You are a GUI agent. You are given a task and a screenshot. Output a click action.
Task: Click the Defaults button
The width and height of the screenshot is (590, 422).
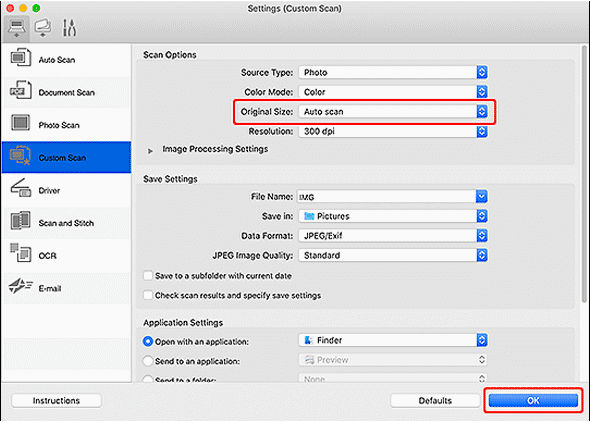435,401
